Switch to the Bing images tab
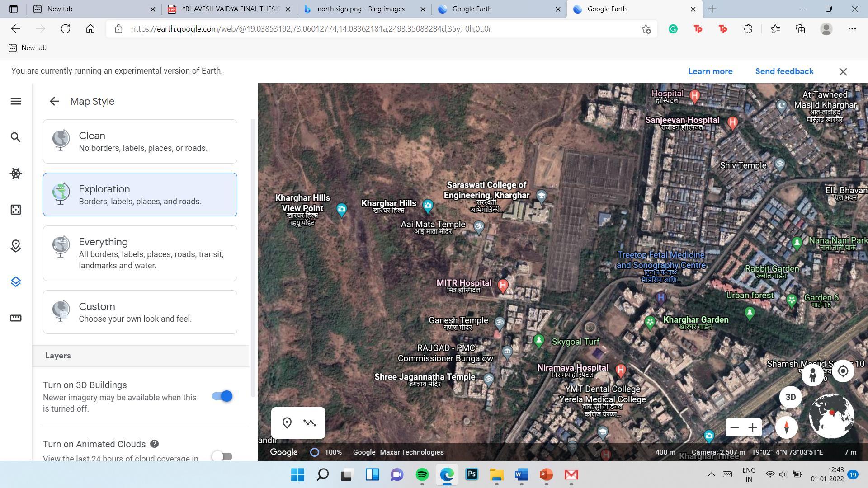This screenshot has width=868, height=488. point(361,9)
